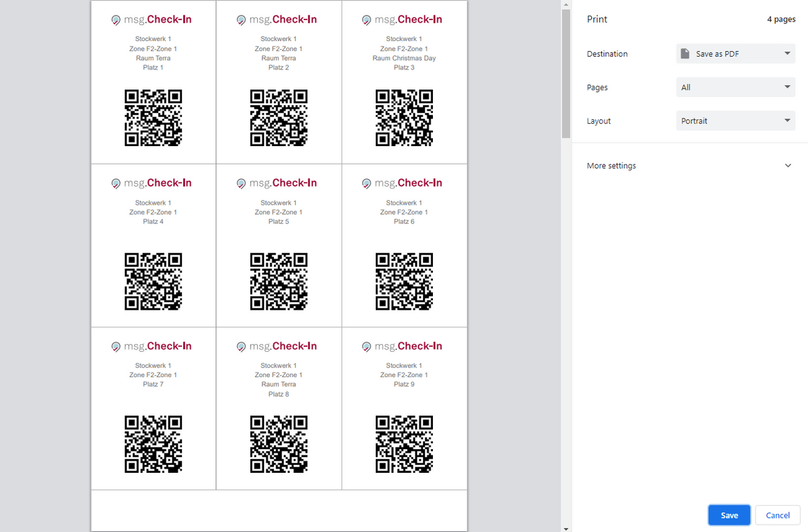808x532 pixels.
Task: Open the Layout dropdown set to Portrait
Action: coord(735,121)
